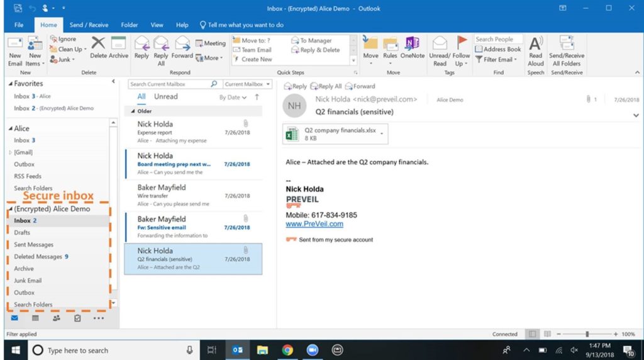Choose the To Manager quick step
This screenshot has width=644, height=360.
coord(311,40)
